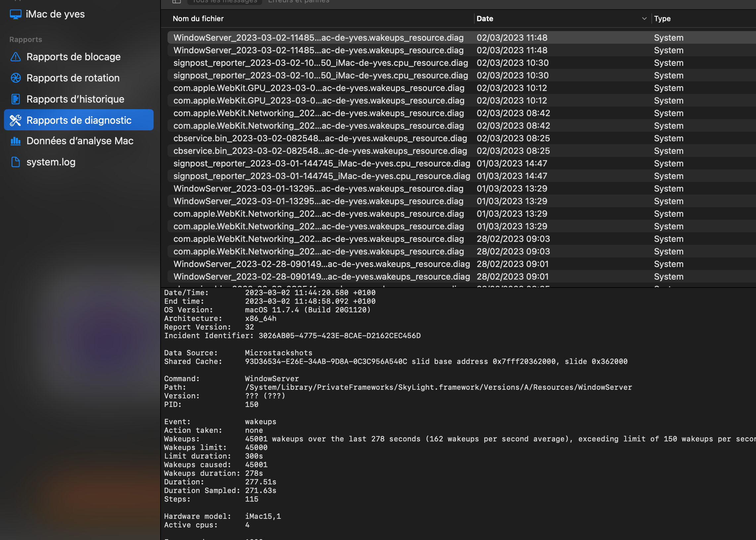This screenshot has width=756, height=540.
Task: Select first cbservice.bin 02/03/2023 08:25 report
Action: click(x=320, y=138)
